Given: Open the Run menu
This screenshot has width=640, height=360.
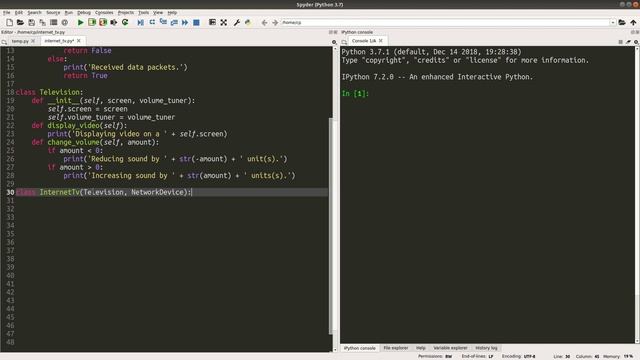Looking at the screenshot, I should tap(69, 13).
